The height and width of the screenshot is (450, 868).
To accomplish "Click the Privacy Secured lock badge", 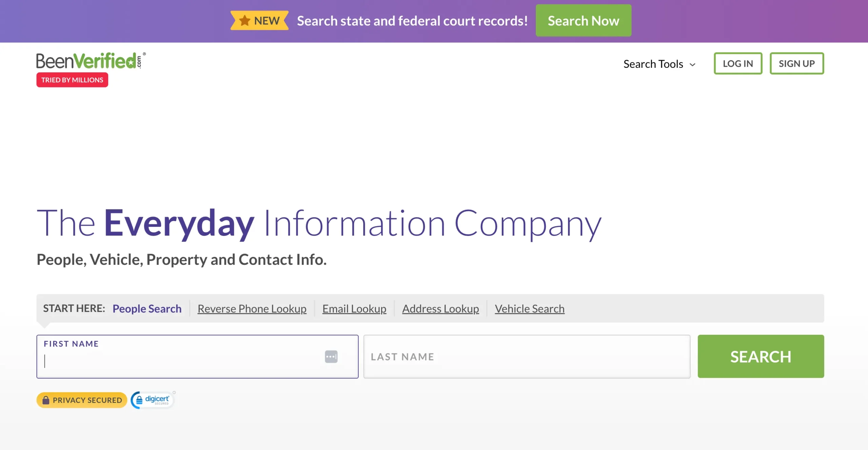I will tap(82, 400).
